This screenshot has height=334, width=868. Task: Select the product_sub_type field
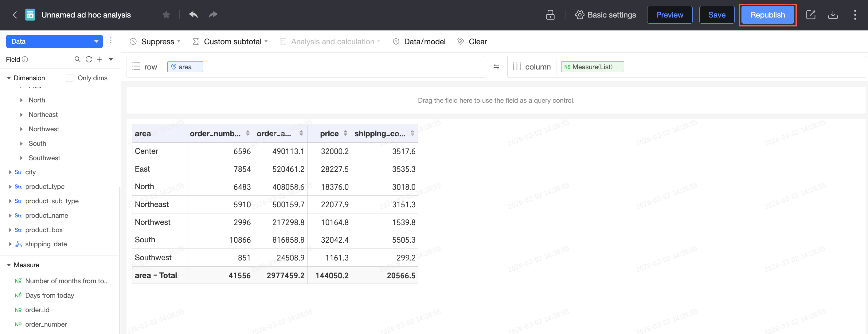[x=52, y=201]
